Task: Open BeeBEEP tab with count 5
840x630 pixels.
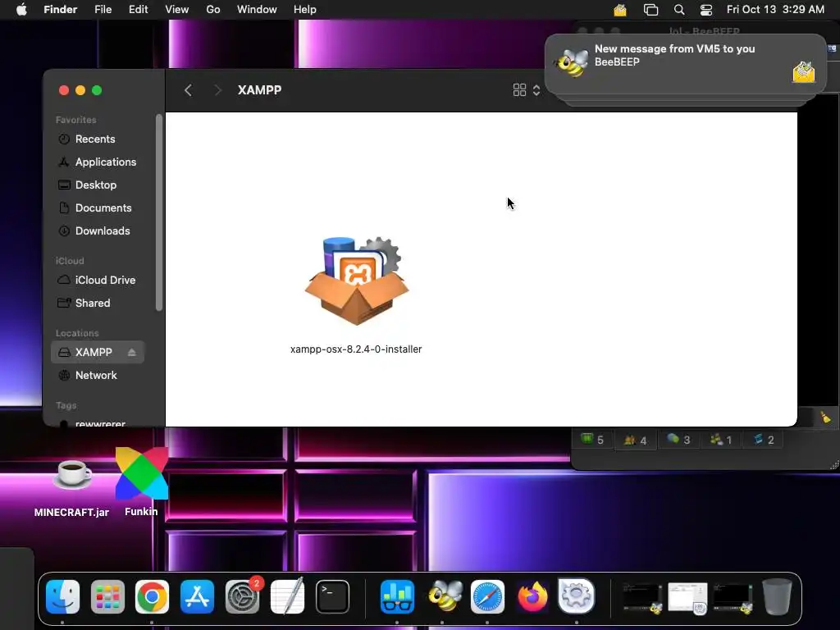Action: (592, 440)
